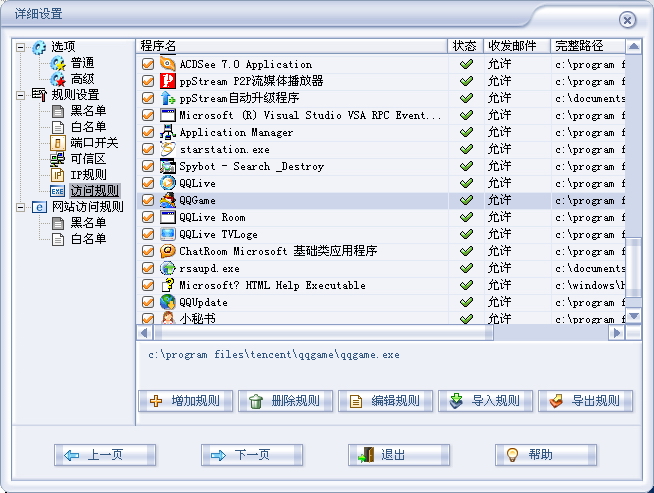Viewport: 654px width, 493px height.
Task: Toggle the Application Manager checkbox
Action: click(x=148, y=132)
